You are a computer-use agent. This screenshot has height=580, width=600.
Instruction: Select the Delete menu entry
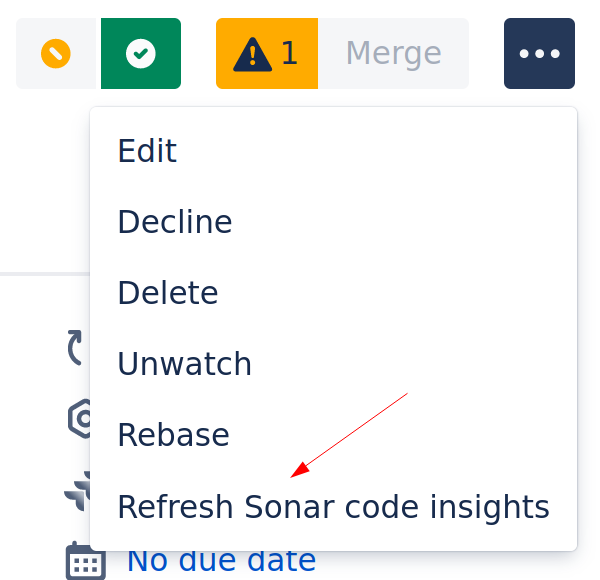click(x=168, y=293)
